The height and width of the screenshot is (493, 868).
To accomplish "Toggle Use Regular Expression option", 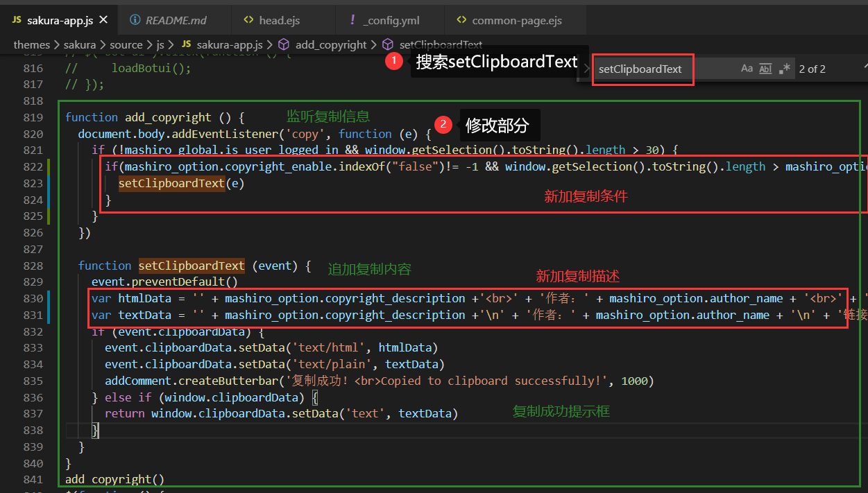I will click(785, 69).
